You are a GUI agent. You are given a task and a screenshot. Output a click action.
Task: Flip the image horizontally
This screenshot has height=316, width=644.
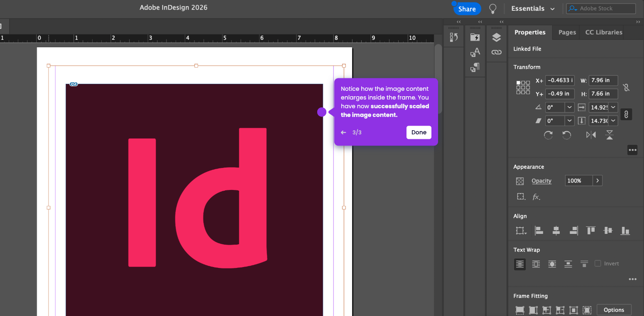(591, 135)
